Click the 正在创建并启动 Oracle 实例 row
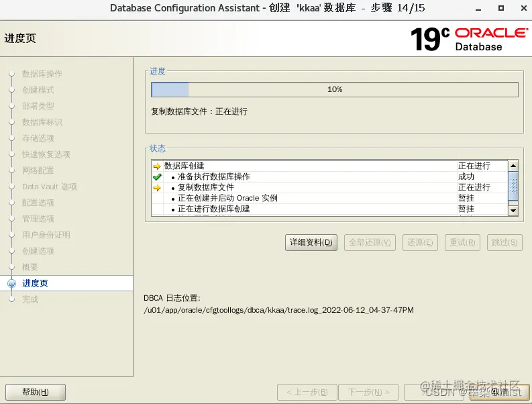Image resolution: width=532 pixels, height=404 pixels. tap(329, 198)
